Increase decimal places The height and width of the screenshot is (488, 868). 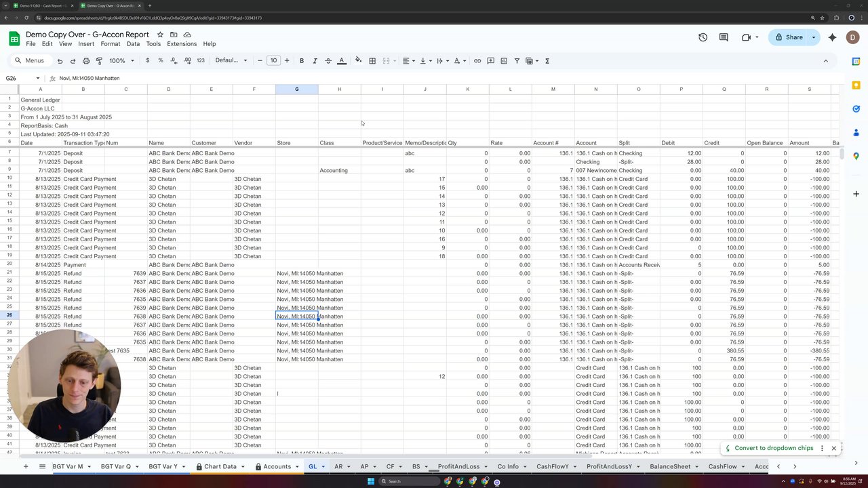[186, 61]
